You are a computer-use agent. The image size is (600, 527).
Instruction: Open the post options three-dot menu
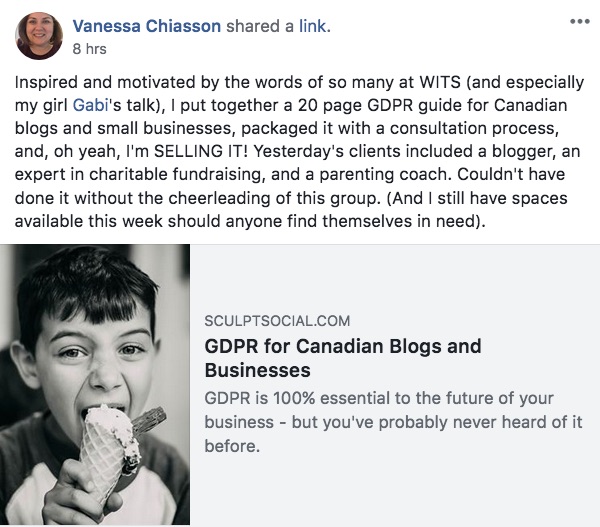pyautogui.click(x=579, y=21)
